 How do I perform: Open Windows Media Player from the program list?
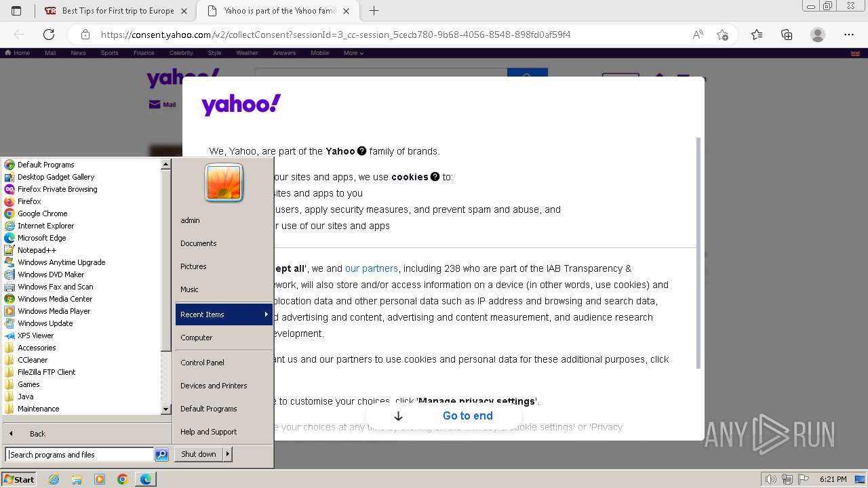(x=54, y=311)
